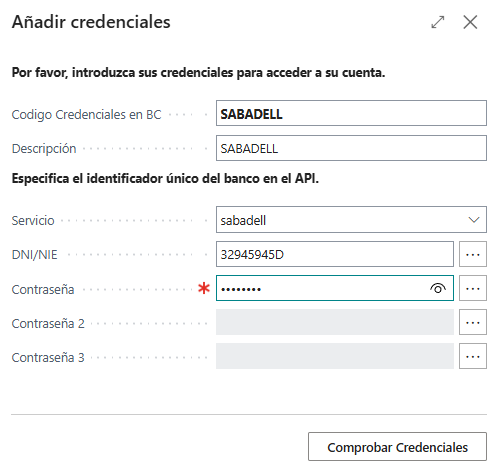500x462 pixels.
Task: Open the ellipsis button next to DNI/NIE
Action: (x=473, y=254)
